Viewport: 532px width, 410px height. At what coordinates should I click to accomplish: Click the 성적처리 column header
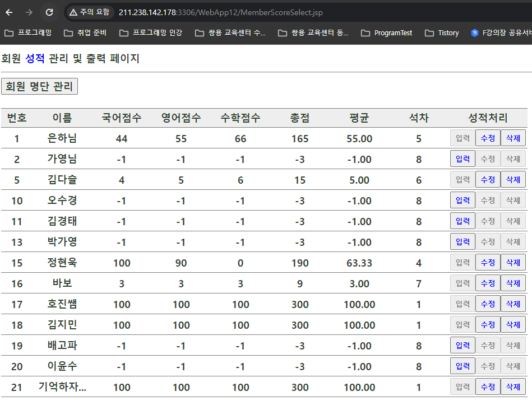(488, 118)
